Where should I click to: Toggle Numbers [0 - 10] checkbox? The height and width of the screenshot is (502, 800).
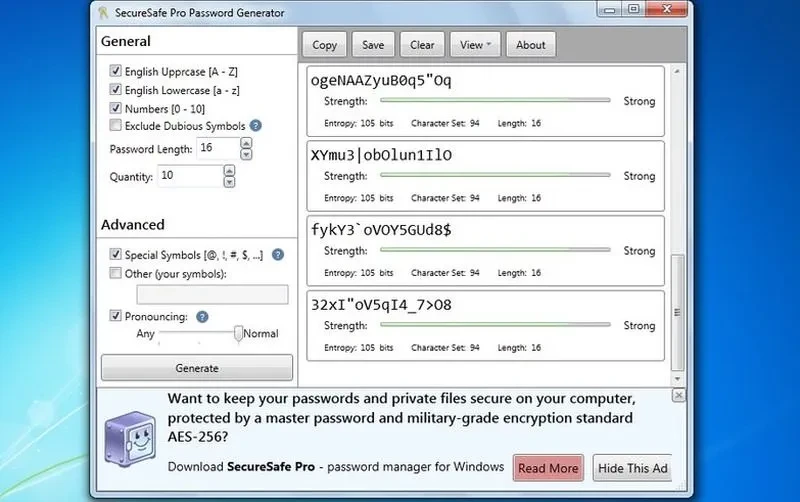(115, 108)
